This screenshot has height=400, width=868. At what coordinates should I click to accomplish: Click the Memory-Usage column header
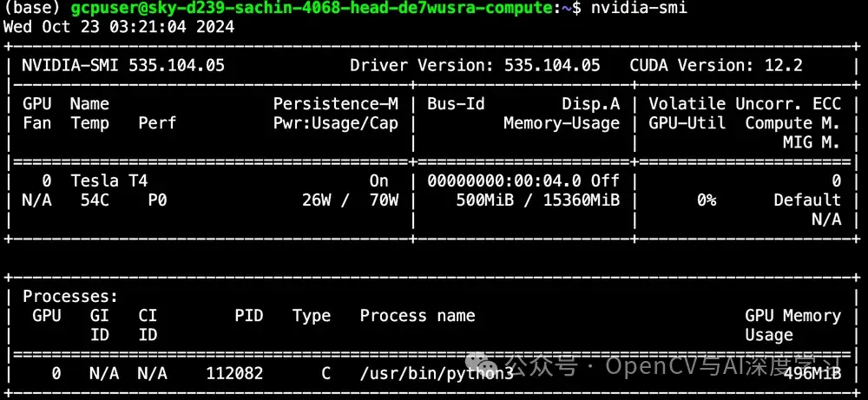pyautogui.click(x=562, y=123)
